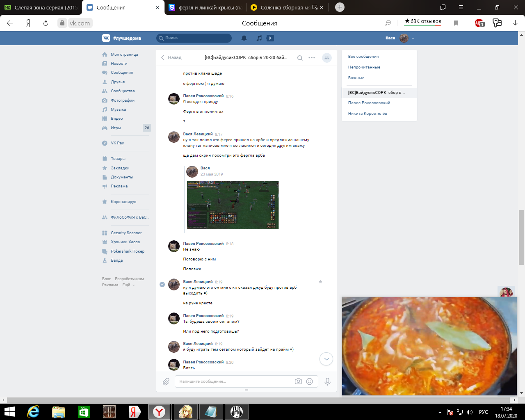Image resolution: width=525 pixels, height=420 pixels.
Task: Bookmark the current page with the flag icon
Action: click(456, 23)
